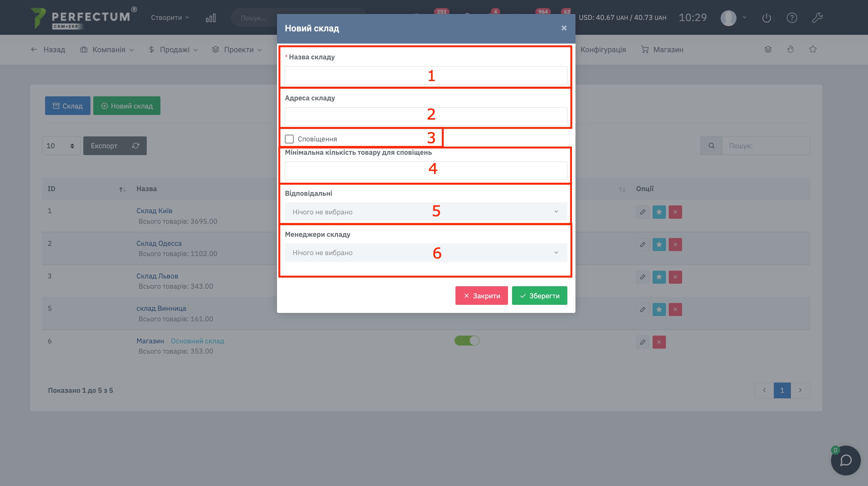Viewport: 868px width, 486px height.
Task: Open the Компанія menu
Action: (x=107, y=49)
